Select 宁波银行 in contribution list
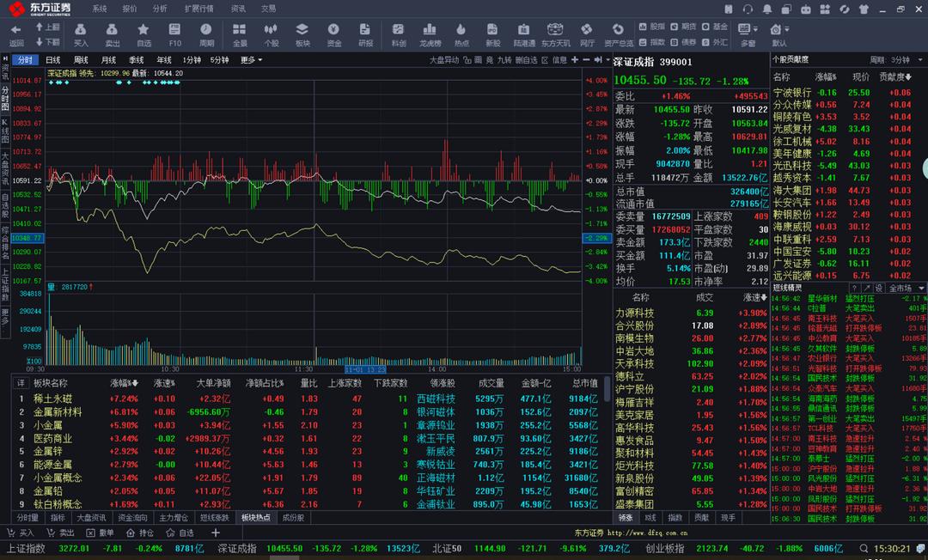Screen dimensions: 928x560 point(792,93)
